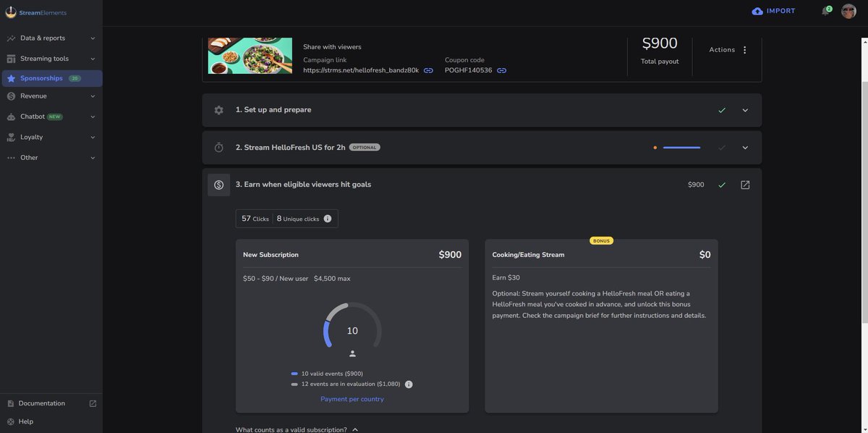The height and width of the screenshot is (433, 868).
Task: Click the $4,500 max text
Action: (x=332, y=279)
